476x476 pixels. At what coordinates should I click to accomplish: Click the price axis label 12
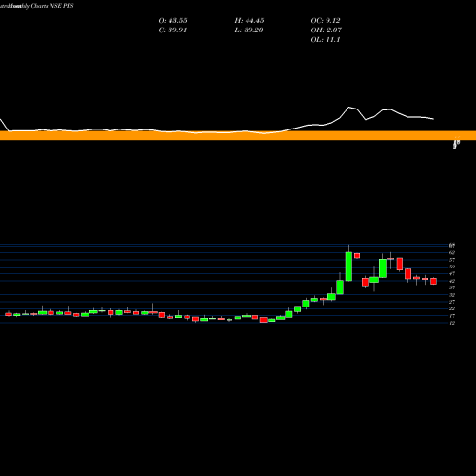[452, 323]
